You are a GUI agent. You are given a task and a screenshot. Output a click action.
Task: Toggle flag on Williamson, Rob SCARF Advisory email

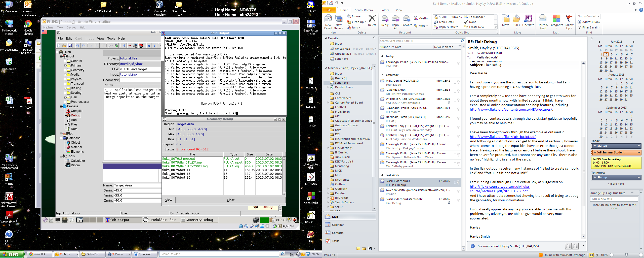tap(459, 100)
